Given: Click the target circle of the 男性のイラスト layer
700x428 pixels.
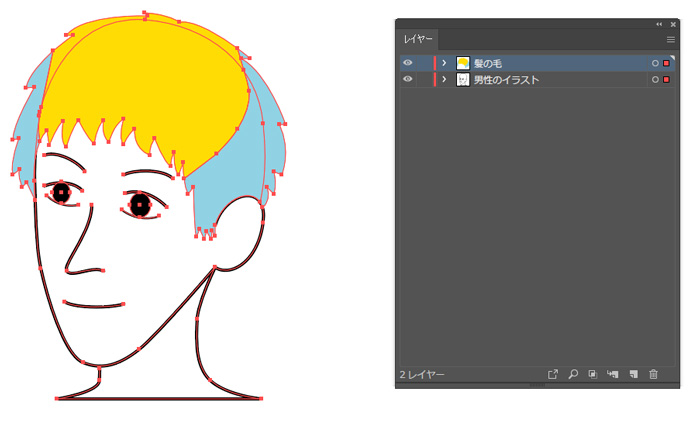Looking at the screenshot, I should tap(655, 79).
